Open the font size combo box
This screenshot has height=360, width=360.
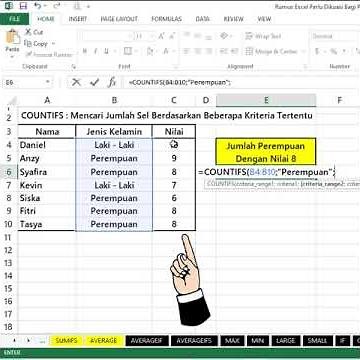[144, 36]
